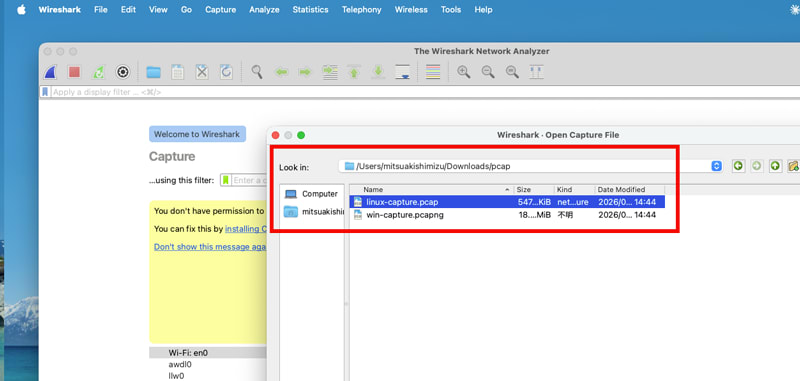Click the find packet magnifier icon
Viewport: 800px width, 381px height.
257,72
